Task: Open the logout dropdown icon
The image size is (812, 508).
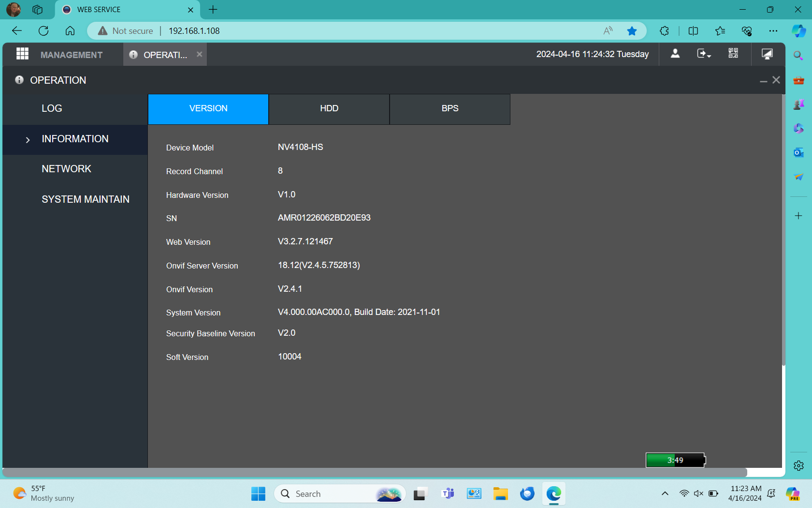Action: (x=704, y=54)
